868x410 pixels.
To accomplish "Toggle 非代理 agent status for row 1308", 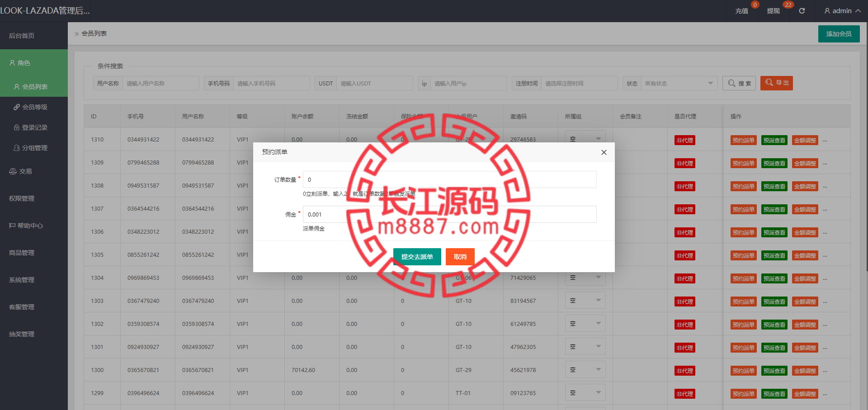I will pyautogui.click(x=684, y=187).
